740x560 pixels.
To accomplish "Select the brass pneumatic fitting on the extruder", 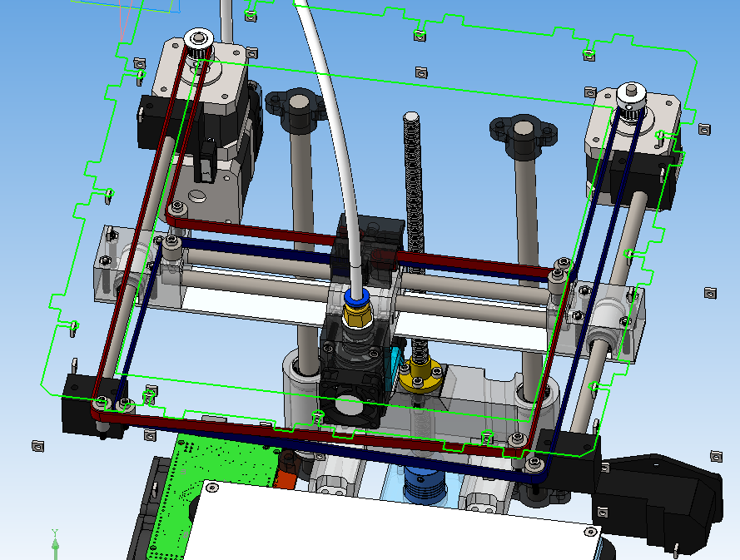I will [357, 315].
